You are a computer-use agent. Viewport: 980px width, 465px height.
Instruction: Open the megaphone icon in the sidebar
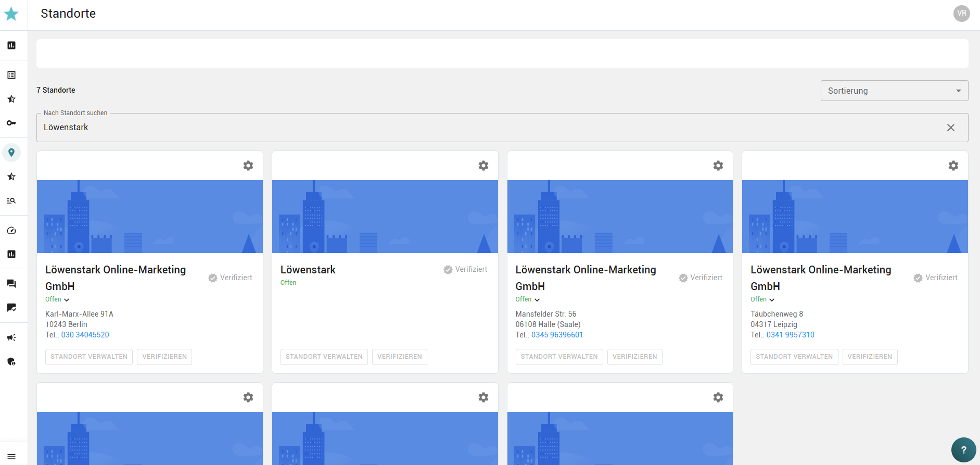[11, 337]
